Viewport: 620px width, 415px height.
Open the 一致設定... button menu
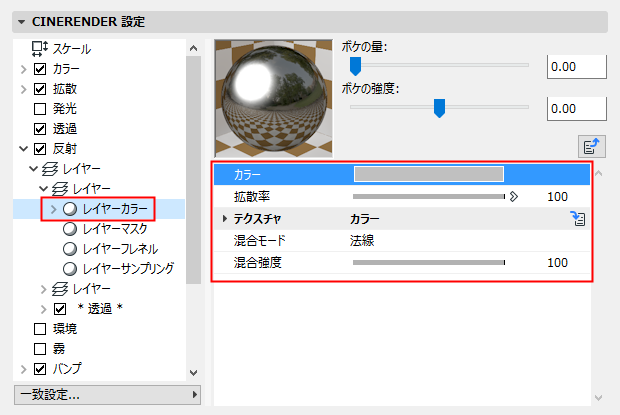[x=107, y=395]
